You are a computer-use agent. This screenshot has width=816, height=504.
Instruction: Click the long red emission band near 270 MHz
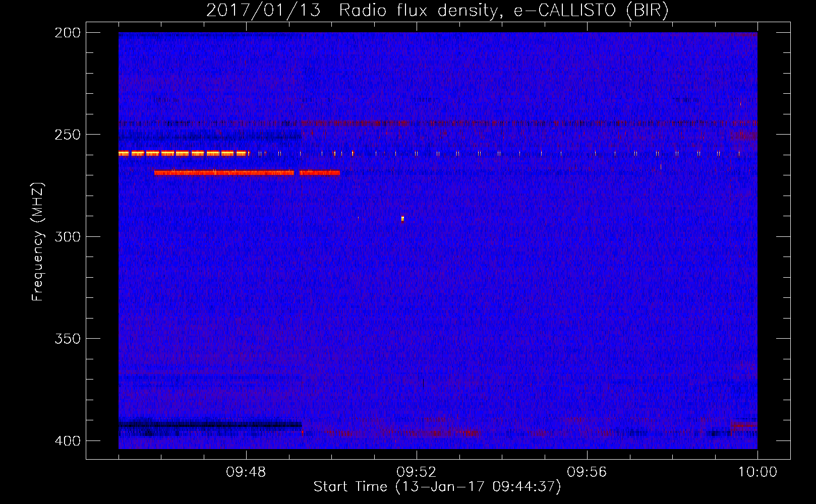click(x=247, y=173)
